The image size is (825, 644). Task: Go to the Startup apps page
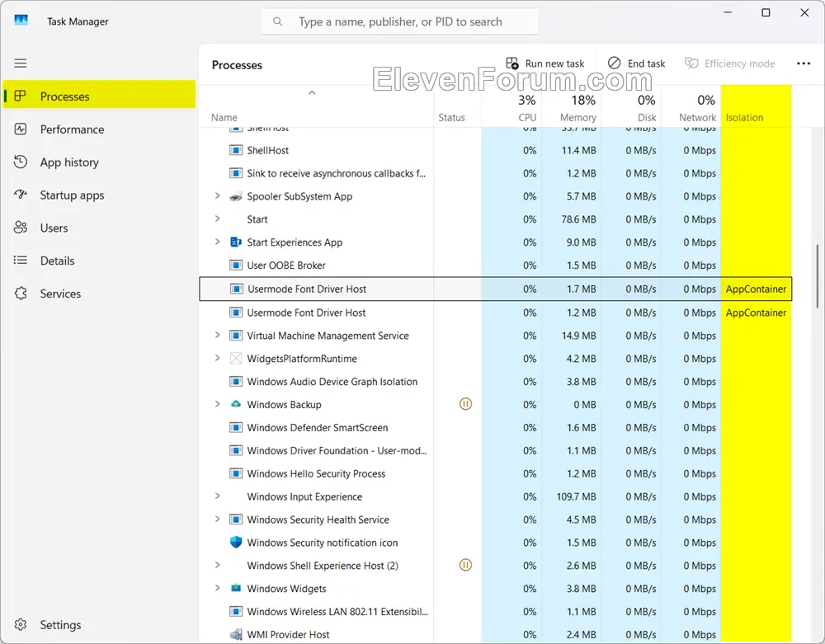[99, 195]
